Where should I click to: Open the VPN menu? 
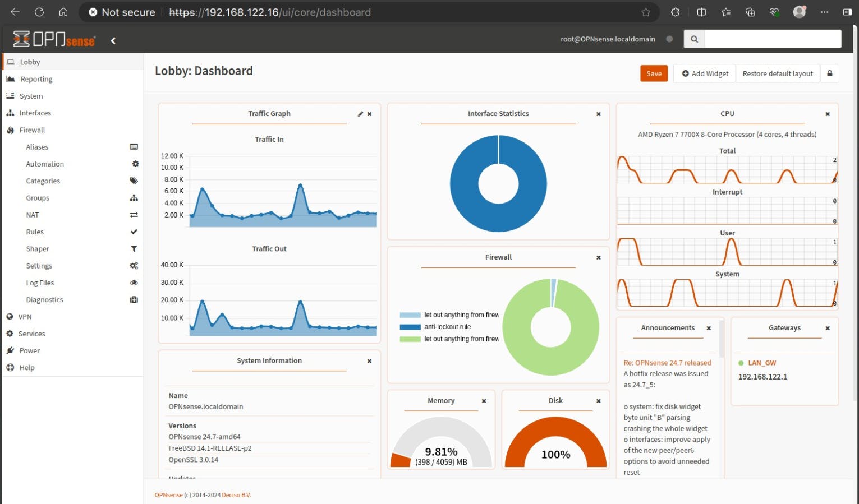tap(73, 317)
